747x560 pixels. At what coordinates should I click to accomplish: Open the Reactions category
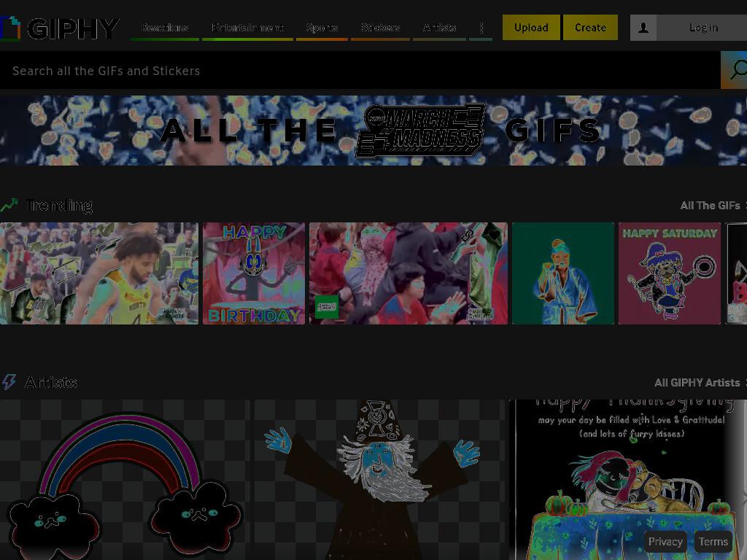click(165, 28)
